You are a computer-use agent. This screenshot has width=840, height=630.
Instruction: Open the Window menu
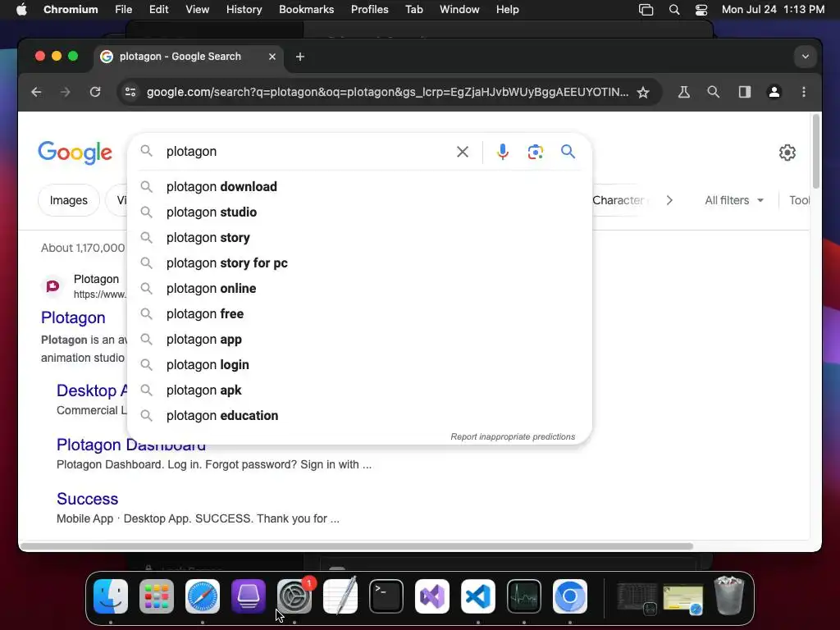click(x=459, y=10)
